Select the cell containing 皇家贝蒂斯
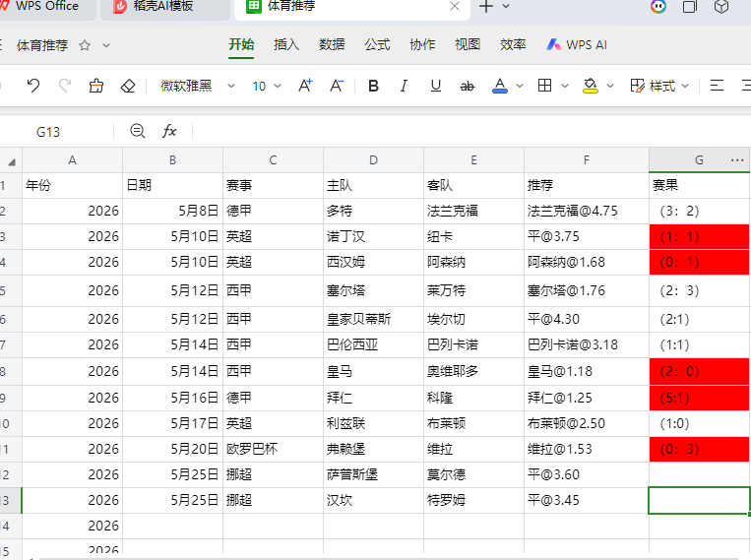Screen dimensions: 751x560 (x=374, y=319)
